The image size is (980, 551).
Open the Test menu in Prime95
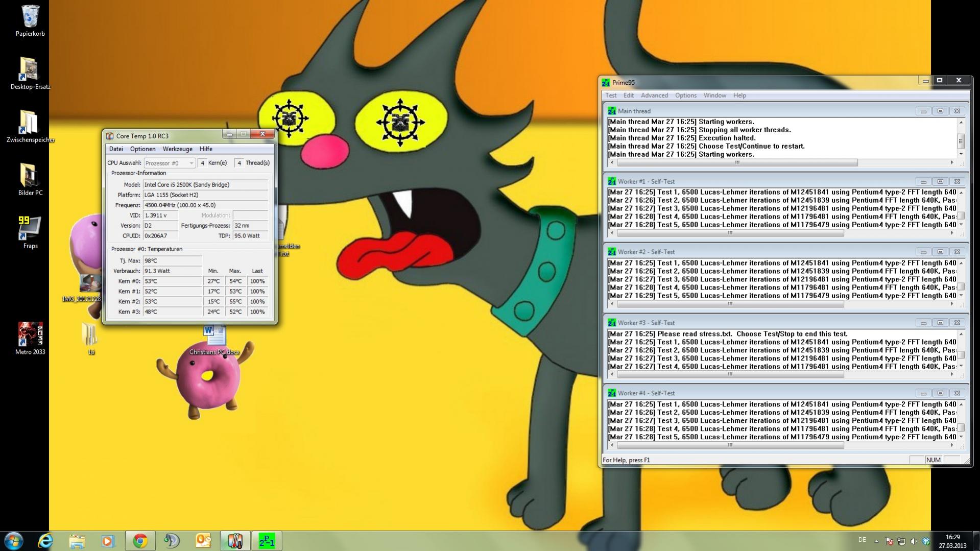pos(611,95)
